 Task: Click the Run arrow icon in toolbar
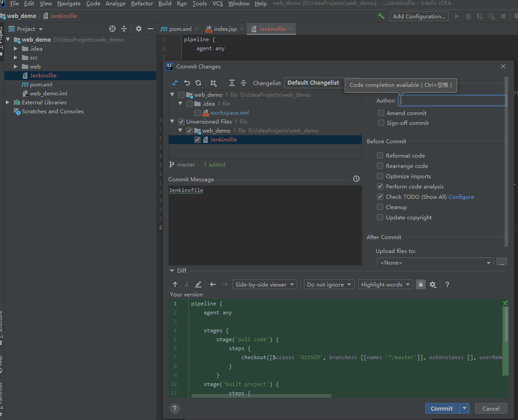pyautogui.click(x=457, y=16)
